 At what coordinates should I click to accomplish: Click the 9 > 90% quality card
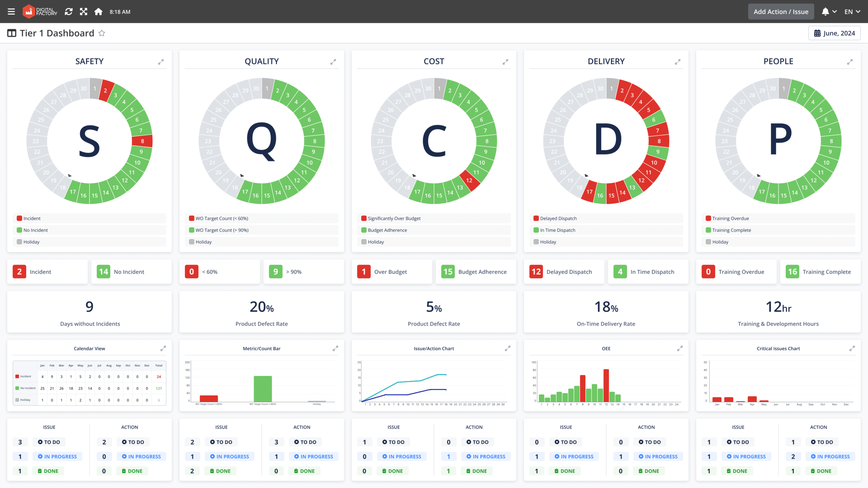304,271
